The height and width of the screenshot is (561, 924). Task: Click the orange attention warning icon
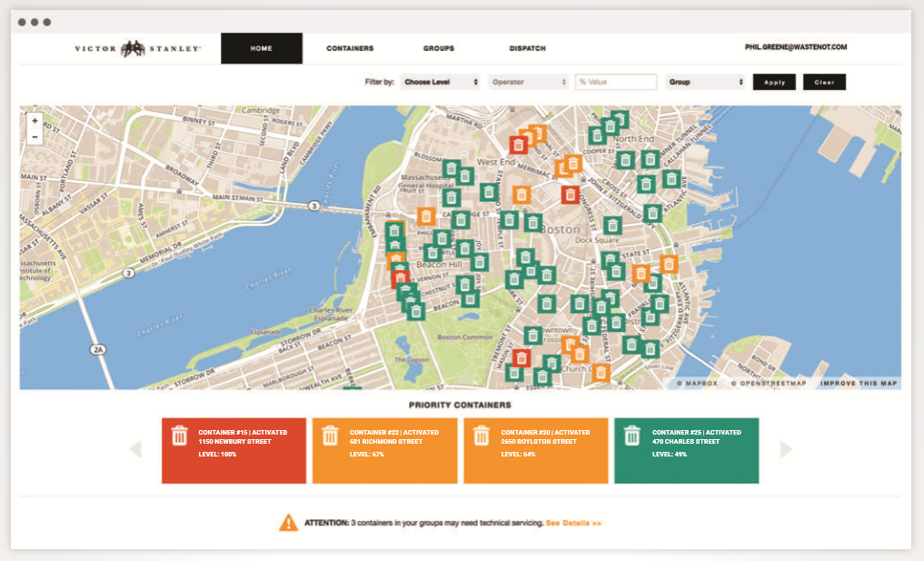coord(288,523)
